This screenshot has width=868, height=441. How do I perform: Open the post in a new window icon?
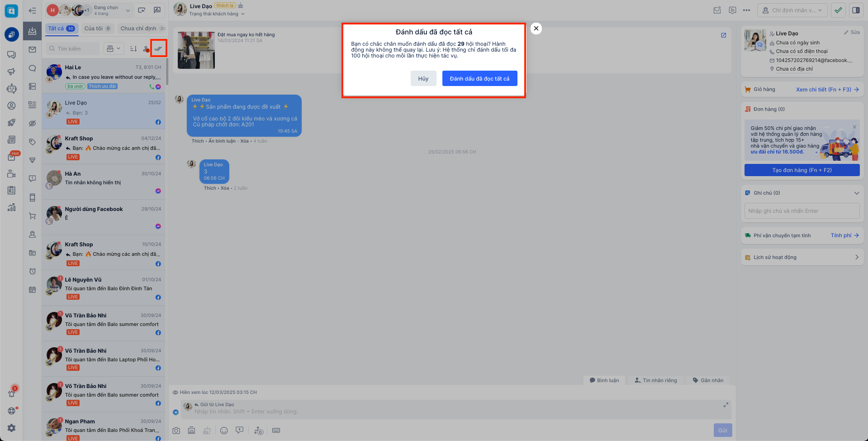coord(723,35)
